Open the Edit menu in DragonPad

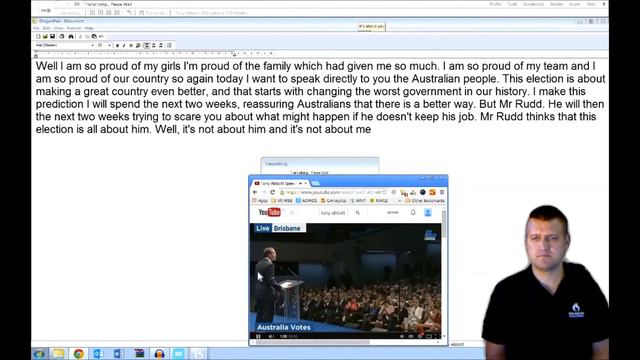[x=47, y=28]
